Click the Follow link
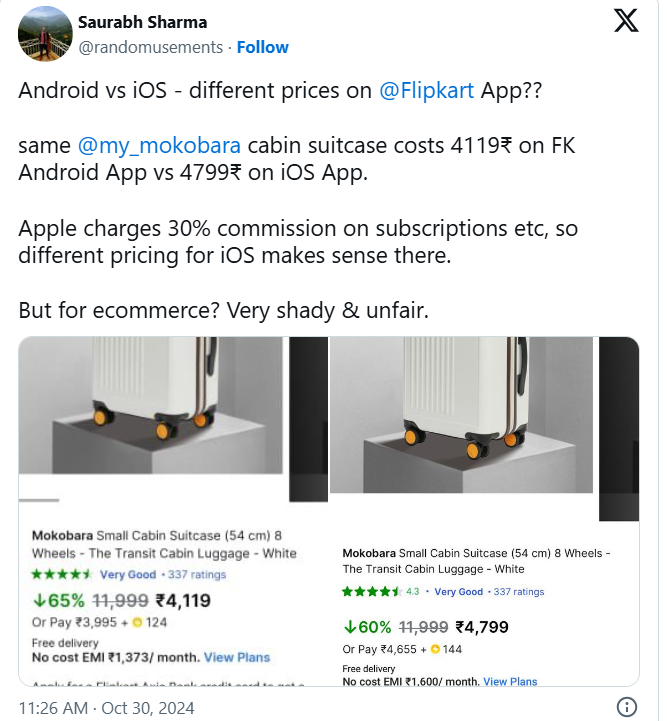This screenshot has width=667, height=721. (x=263, y=47)
